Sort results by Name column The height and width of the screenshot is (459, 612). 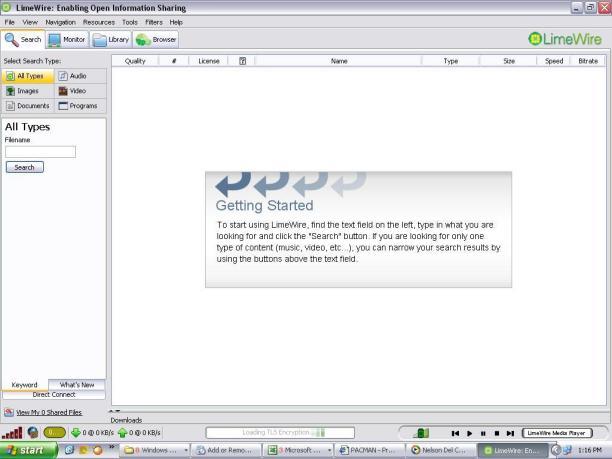pyautogui.click(x=339, y=61)
